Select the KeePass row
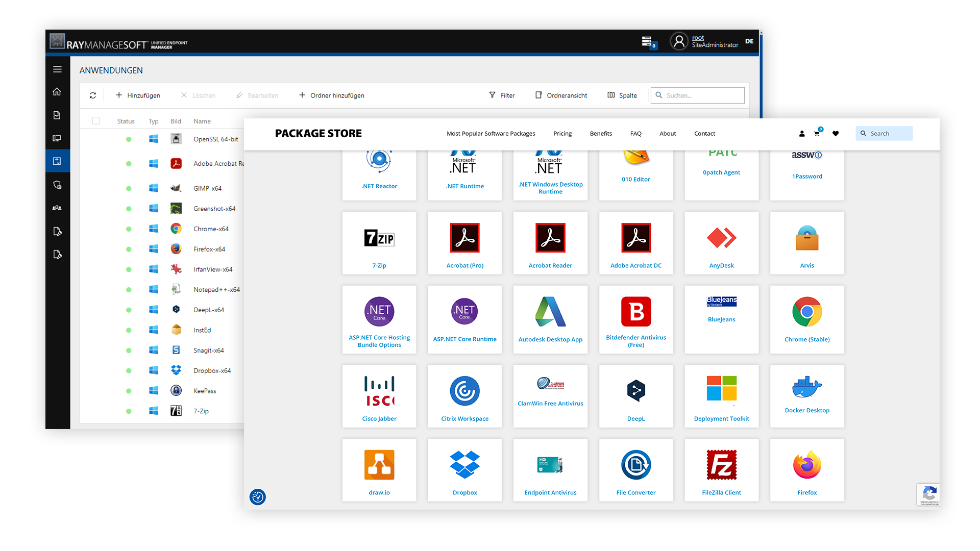The image size is (980, 551). point(162,391)
